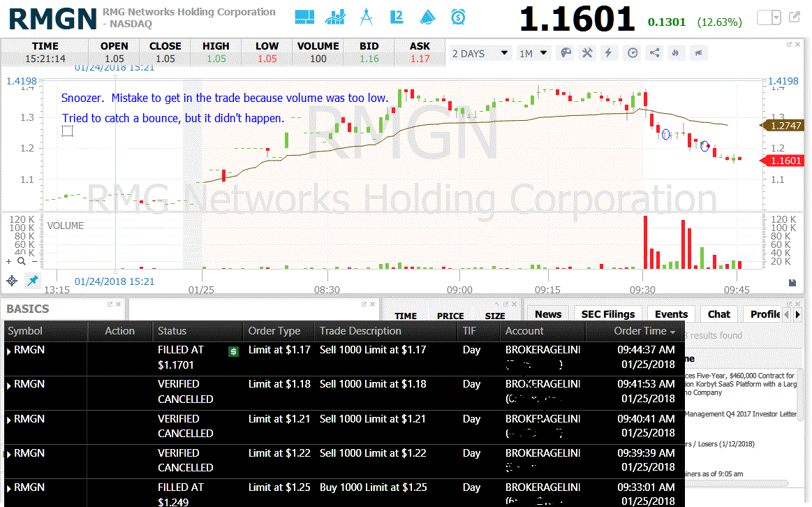
Task: Open the dropdown box beside percent change
Action: tap(769, 17)
